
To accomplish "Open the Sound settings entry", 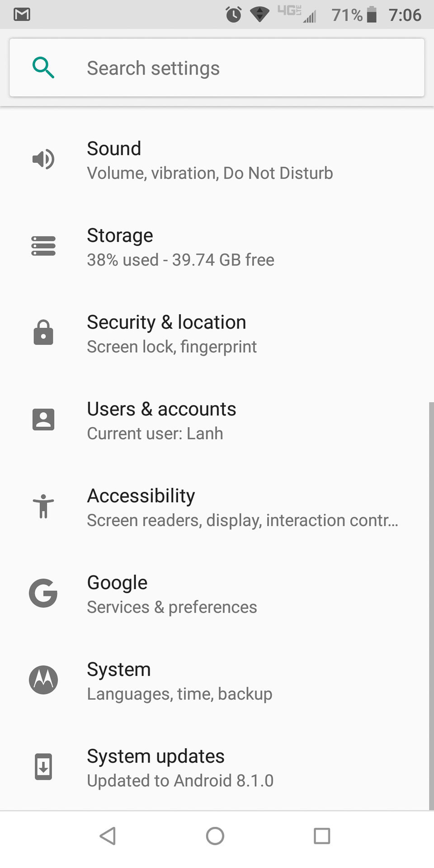I will pyautogui.click(x=210, y=160).
